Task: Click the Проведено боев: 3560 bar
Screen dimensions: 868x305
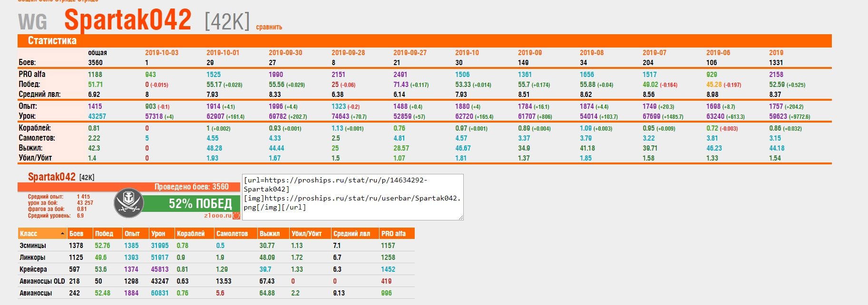Action: [x=129, y=187]
